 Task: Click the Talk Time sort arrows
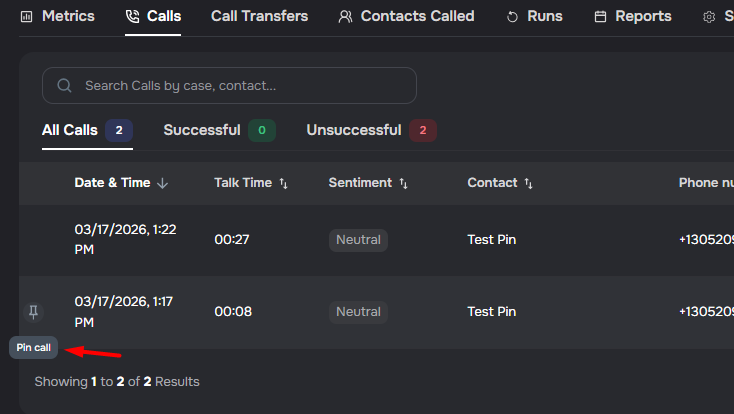coord(283,183)
